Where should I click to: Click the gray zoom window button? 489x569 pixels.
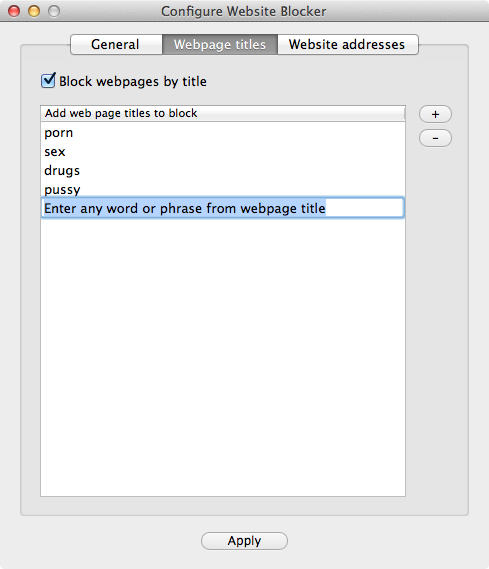(54, 11)
